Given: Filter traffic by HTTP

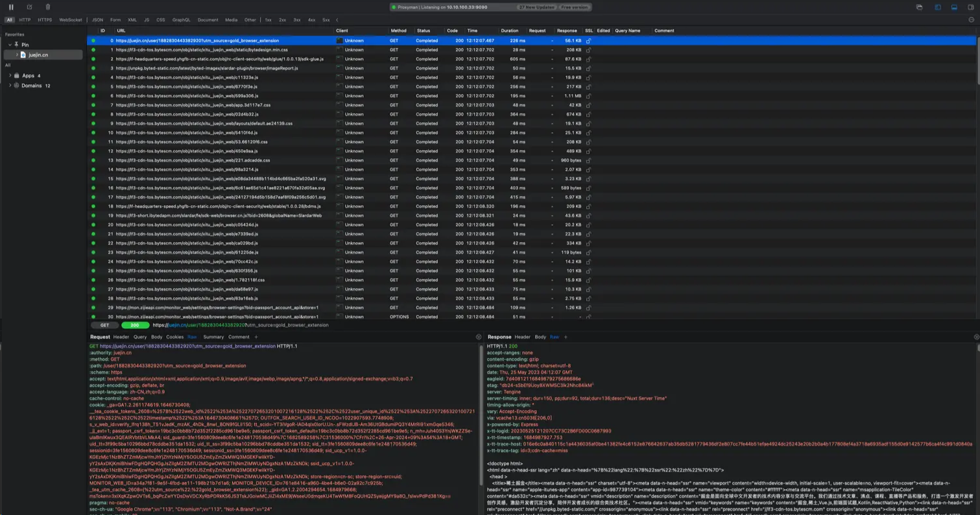Looking at the screenshot, I should pos(25,20).
